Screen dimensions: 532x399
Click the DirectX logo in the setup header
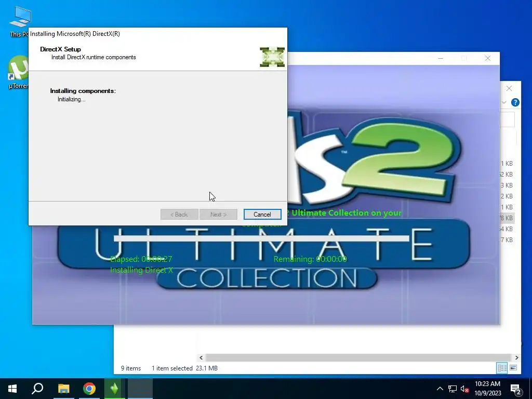pos(272,57)
